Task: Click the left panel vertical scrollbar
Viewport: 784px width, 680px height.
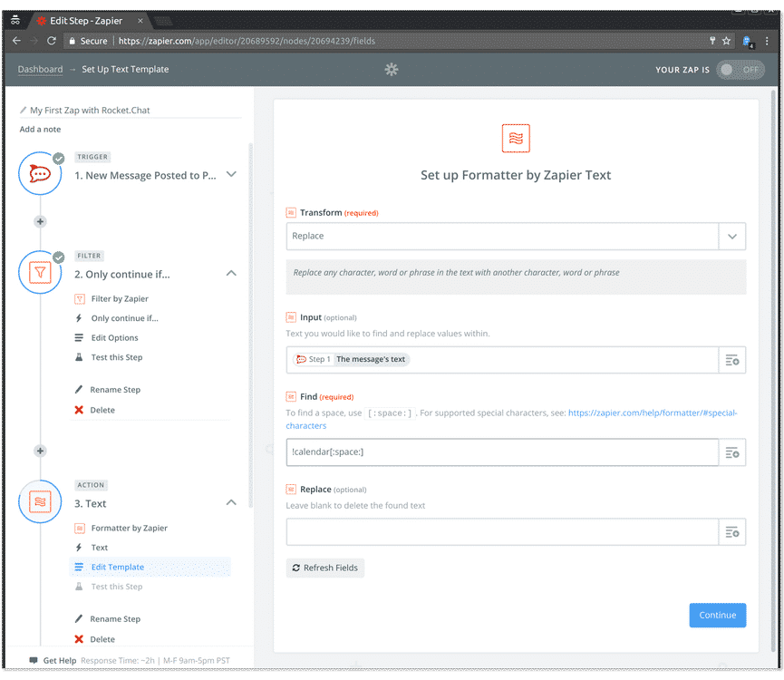Action: tap(250, 325)
